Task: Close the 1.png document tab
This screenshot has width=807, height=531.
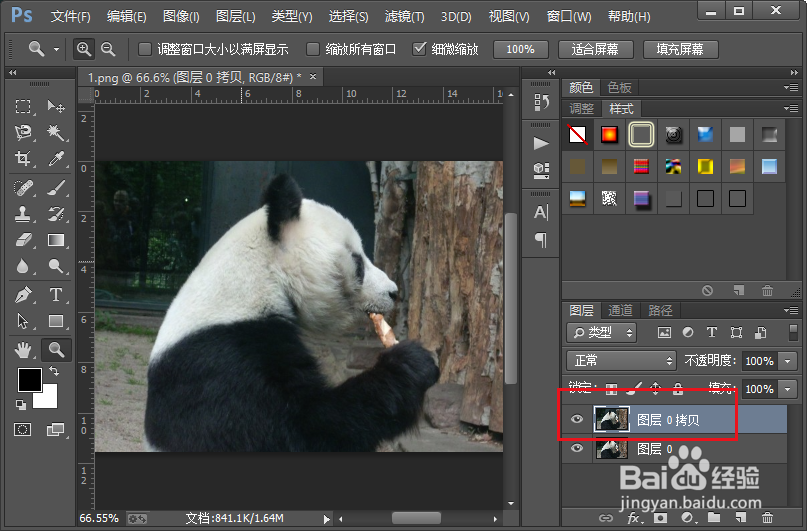Action: 312,77
